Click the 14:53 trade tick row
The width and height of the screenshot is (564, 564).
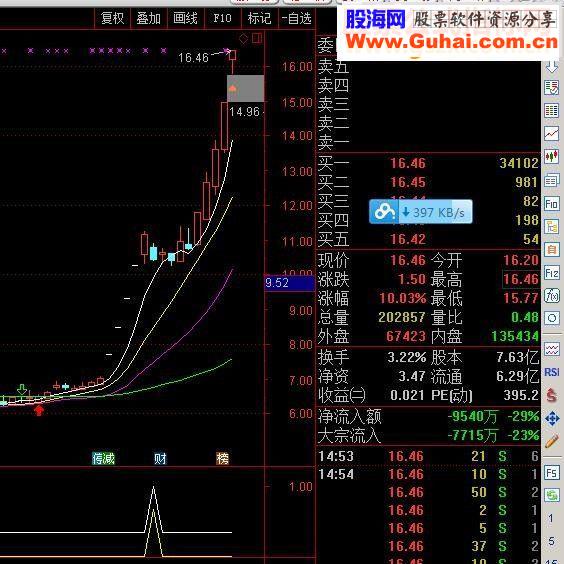pos(428,456)
